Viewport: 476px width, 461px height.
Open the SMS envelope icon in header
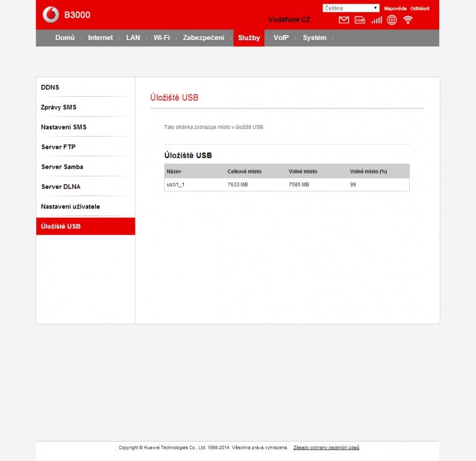click(x=344, y=20)
